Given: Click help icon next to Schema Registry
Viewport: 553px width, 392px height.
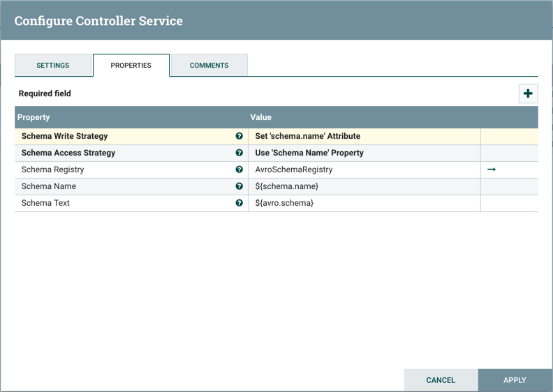Looking at the screenshot, I should pos(239,169).
